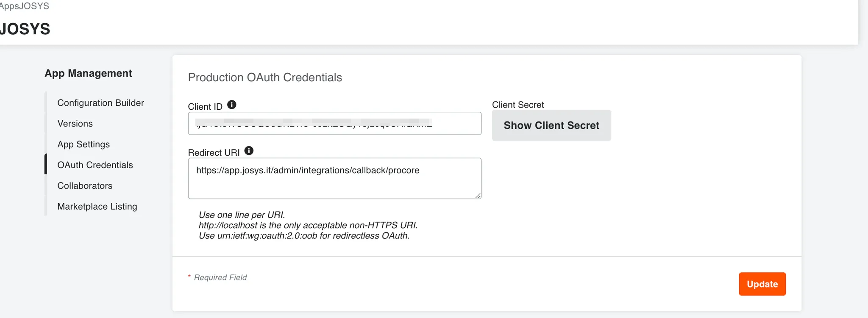The image size is (868, 318).
Task: Go to the Versions page
Action: pyautogui.click(x=75, y=124)
